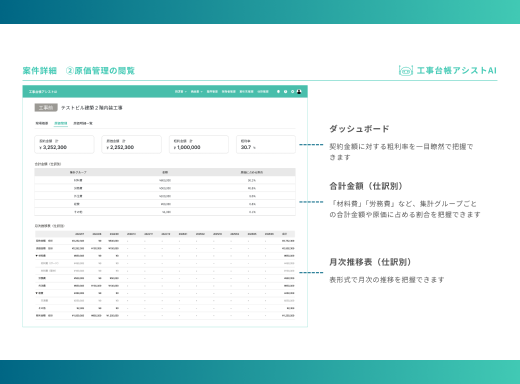This screenshot has width=520, height=384.
Task: Click the 月次推移表（仕訳別） annotation heading
Action: pyautogui.click(x=370, y=262)
